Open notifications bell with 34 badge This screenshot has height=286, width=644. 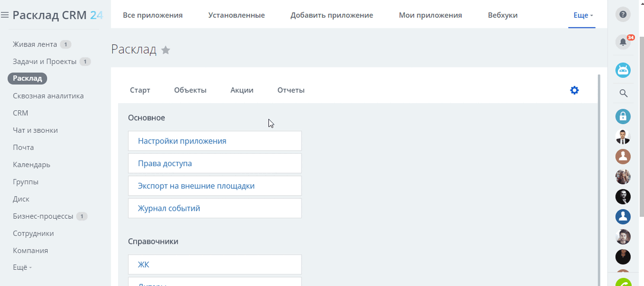point(623,42)
